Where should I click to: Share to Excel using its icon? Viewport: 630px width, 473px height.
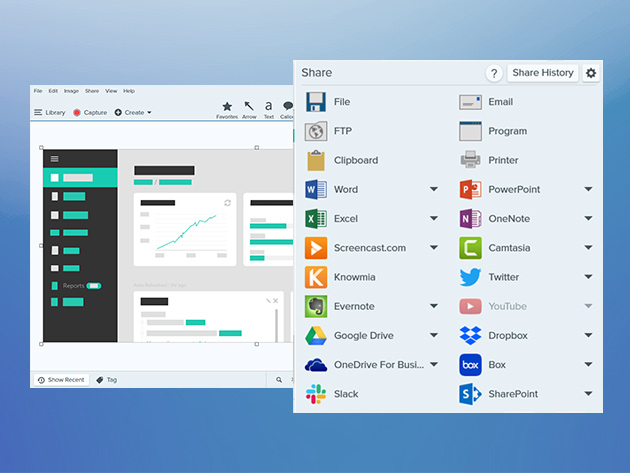(x=316, y=219)
